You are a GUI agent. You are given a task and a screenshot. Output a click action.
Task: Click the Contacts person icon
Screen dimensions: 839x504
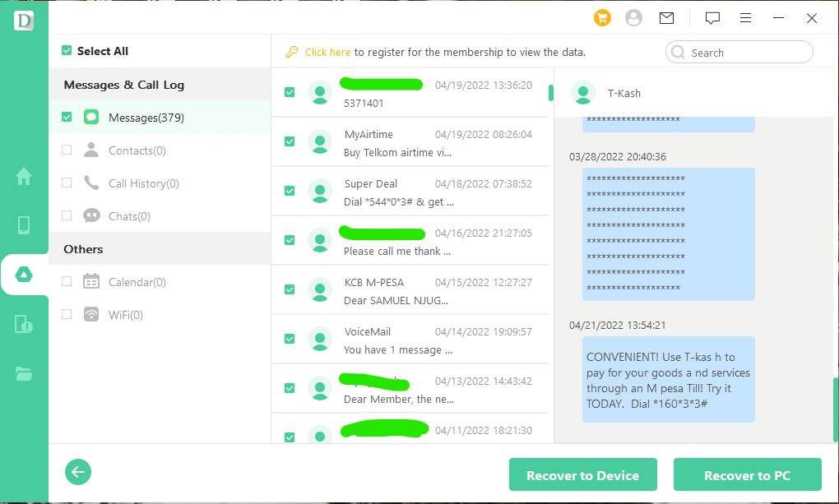(x=91, y=150)
